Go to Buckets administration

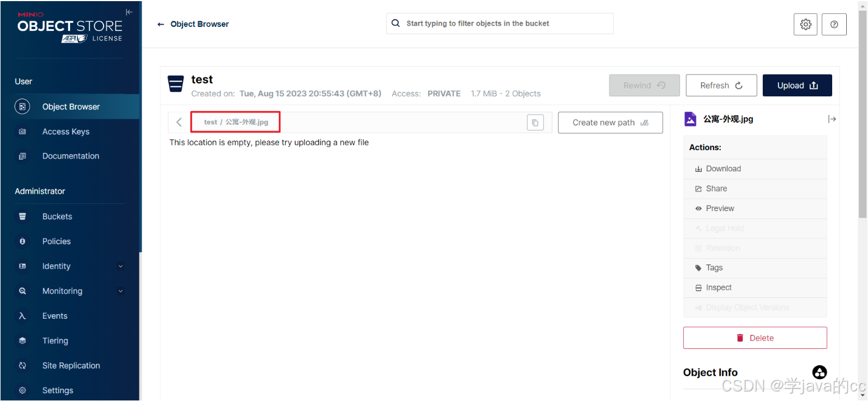point(57,217)
